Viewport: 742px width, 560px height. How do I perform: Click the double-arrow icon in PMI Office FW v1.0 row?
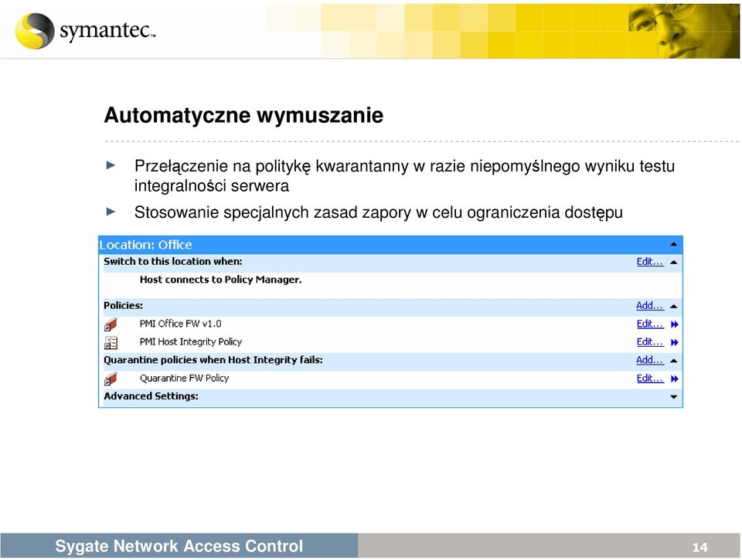pyautogui.click(x=674, y=324)
